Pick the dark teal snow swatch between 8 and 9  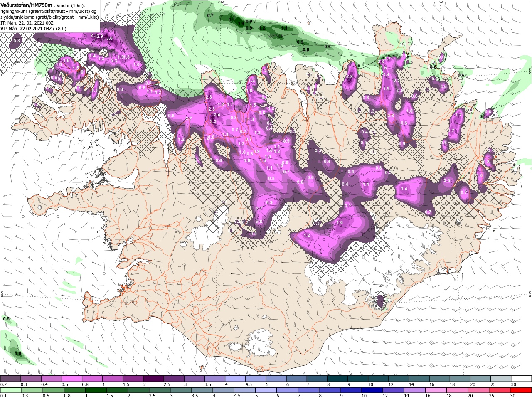point(337,379)
